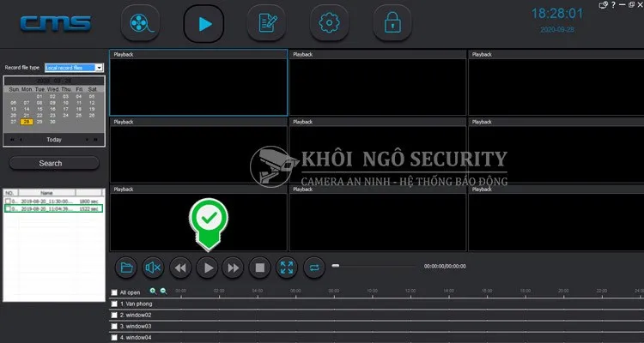This screenshot has height=343, width=644.
Task: Click the Search button
Action: click(x=54, y=163)
